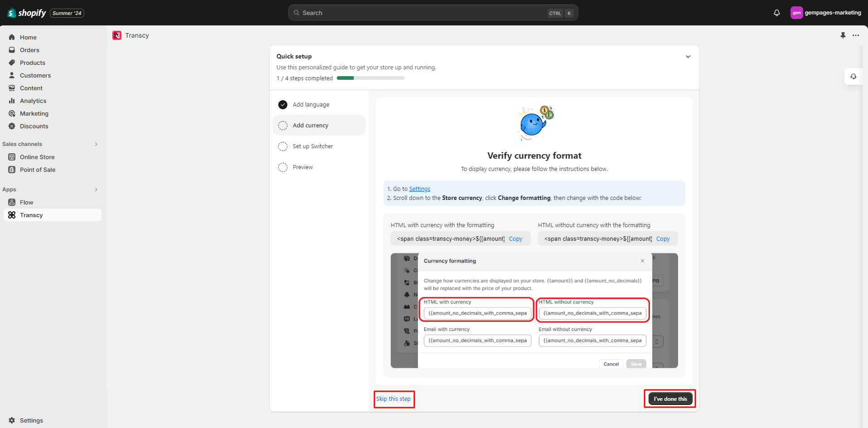Pin the Transcy app using pin icon

coord(843,35)
